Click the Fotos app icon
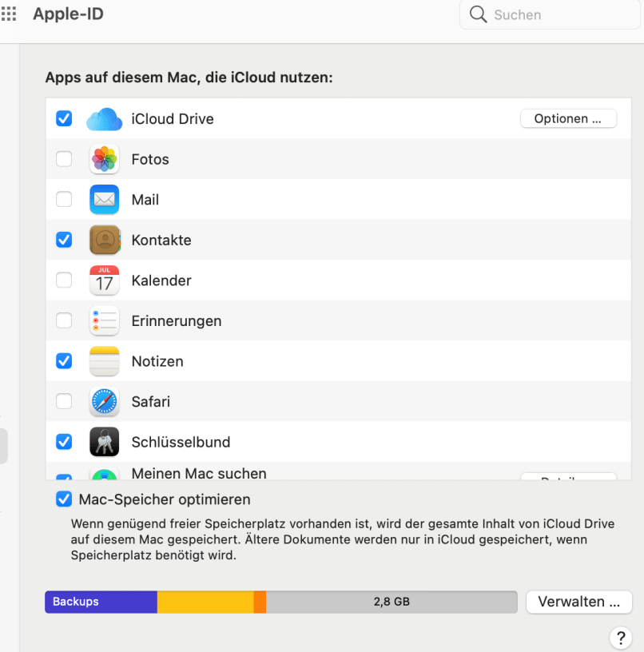 105,159
